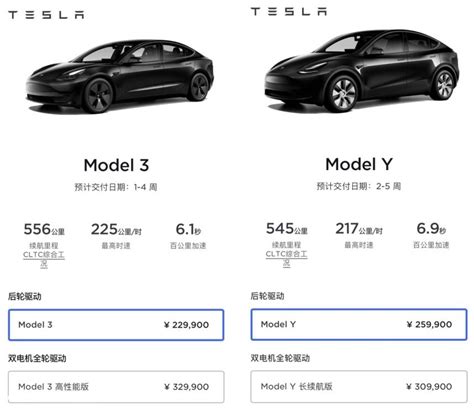Image resolution: width=474 pixels, height=413 pixels.
Task: Click the black Model Y car image
Action: (362, 71)
